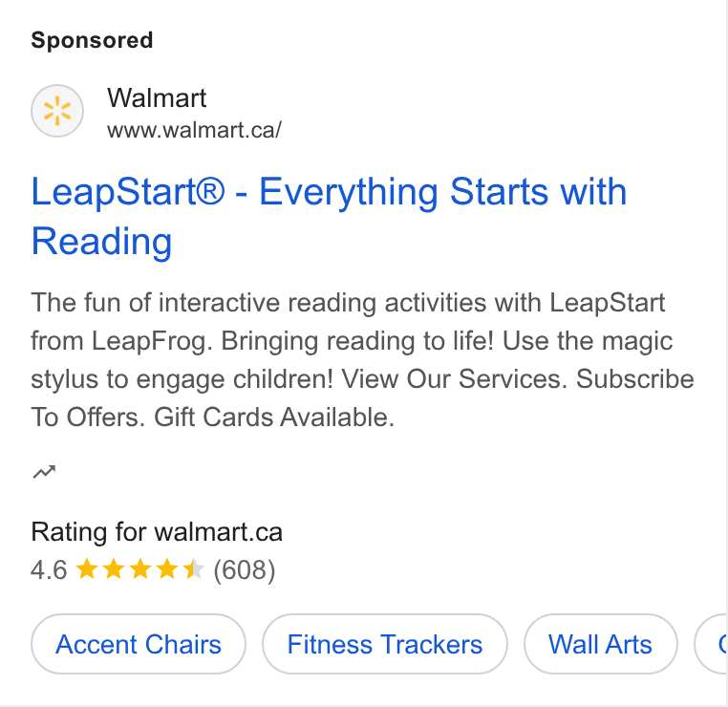Open the Wall Arts sitelink chip
This screenshot has width=728, height=707.
(600, 644)
